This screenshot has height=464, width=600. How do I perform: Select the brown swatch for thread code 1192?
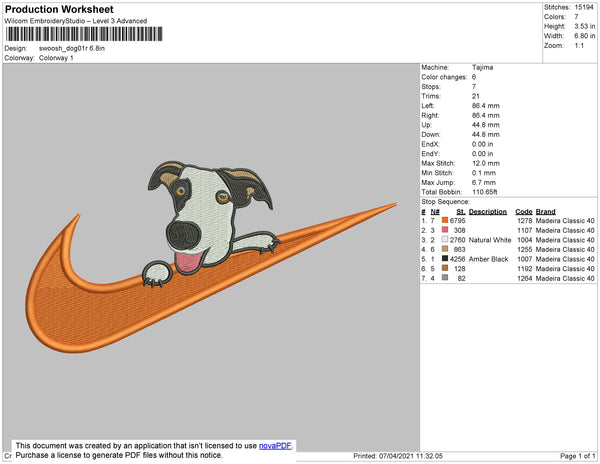[445, 268]
